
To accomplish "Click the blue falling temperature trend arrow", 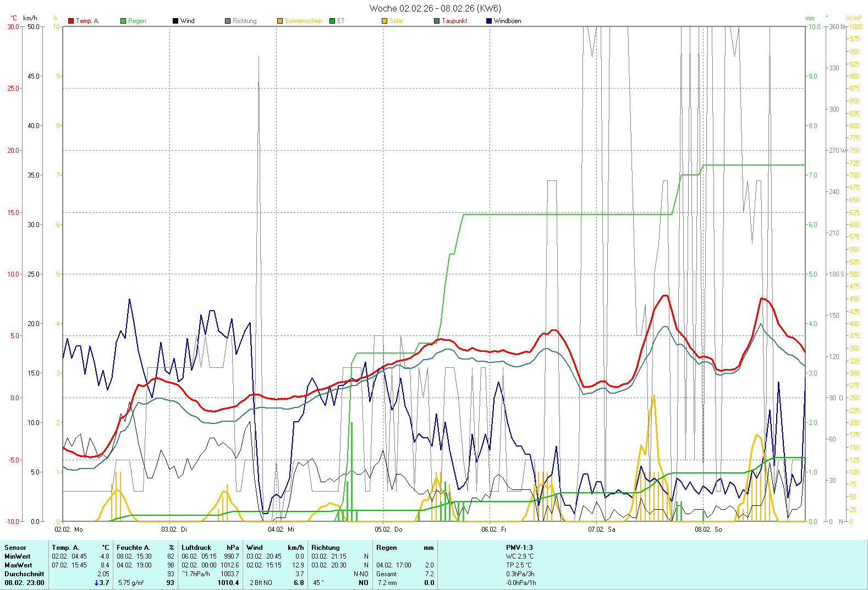I will (x=97, y=583).
